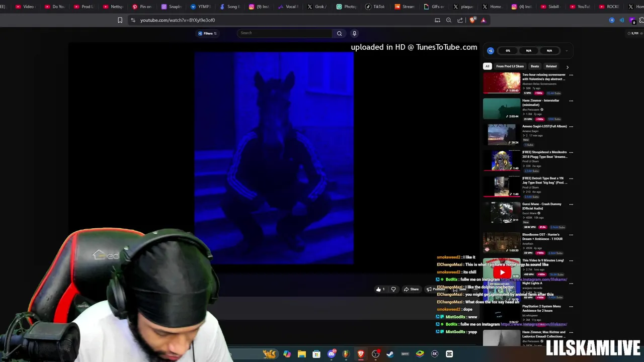Switch to the Sixbill browser tab
The width and height of the screenshot is (644, 362).
tap(549, 7)
